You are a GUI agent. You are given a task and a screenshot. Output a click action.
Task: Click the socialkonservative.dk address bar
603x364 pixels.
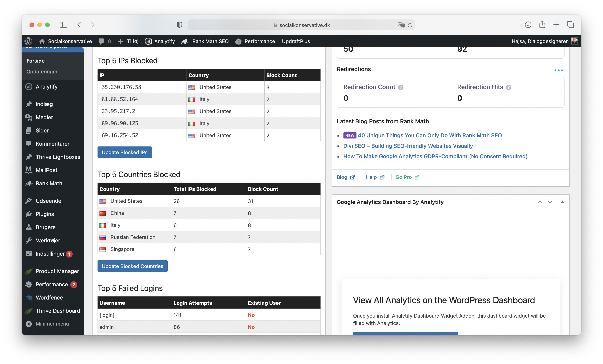pyautogui.click(x=301, y=25)
